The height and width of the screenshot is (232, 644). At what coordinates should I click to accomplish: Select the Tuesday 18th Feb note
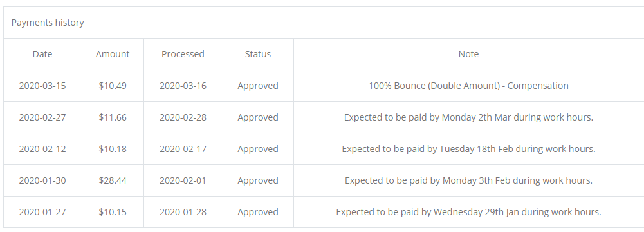[468, 149]
